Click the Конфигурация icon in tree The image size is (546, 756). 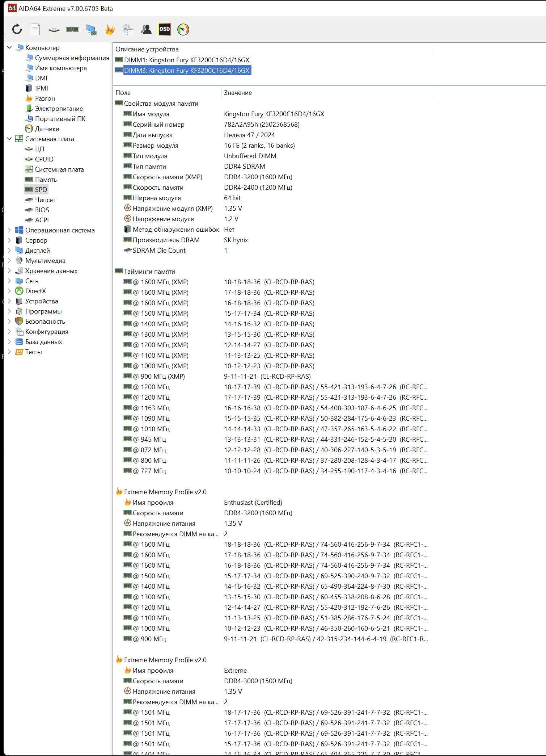[x=19, y=331]
